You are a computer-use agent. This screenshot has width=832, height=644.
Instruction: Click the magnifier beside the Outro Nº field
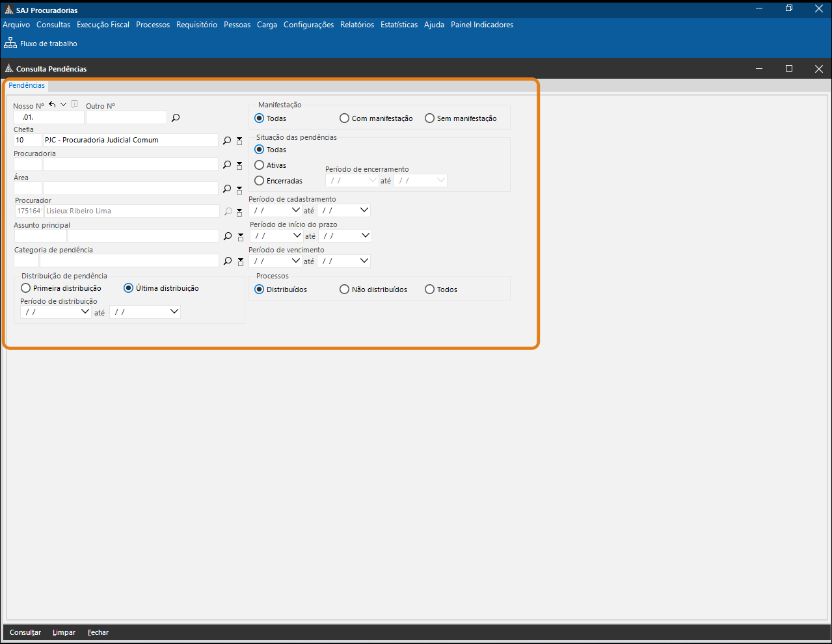(175, 118)
